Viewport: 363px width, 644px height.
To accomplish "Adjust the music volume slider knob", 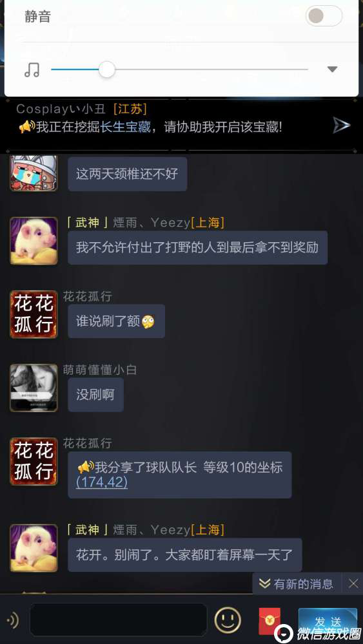I will [x=107, y=70].
